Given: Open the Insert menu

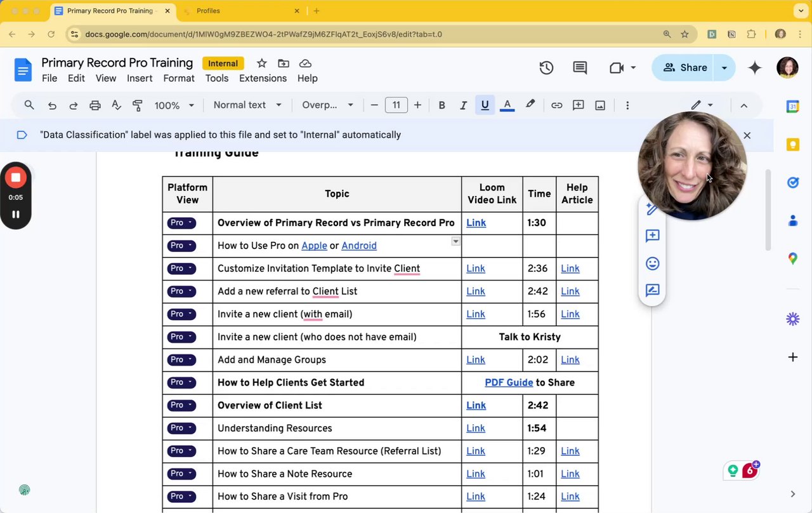Looking at the screenshot, I should click(x=140, y=78).
